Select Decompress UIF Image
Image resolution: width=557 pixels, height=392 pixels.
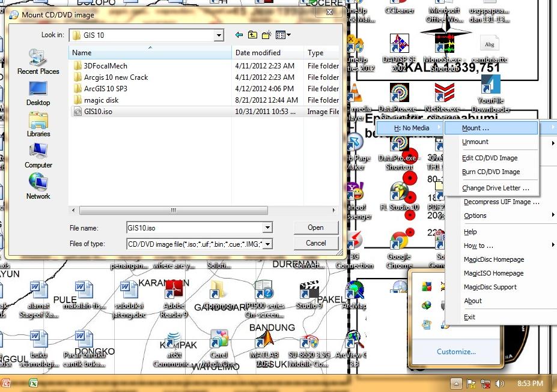point(502,202)
